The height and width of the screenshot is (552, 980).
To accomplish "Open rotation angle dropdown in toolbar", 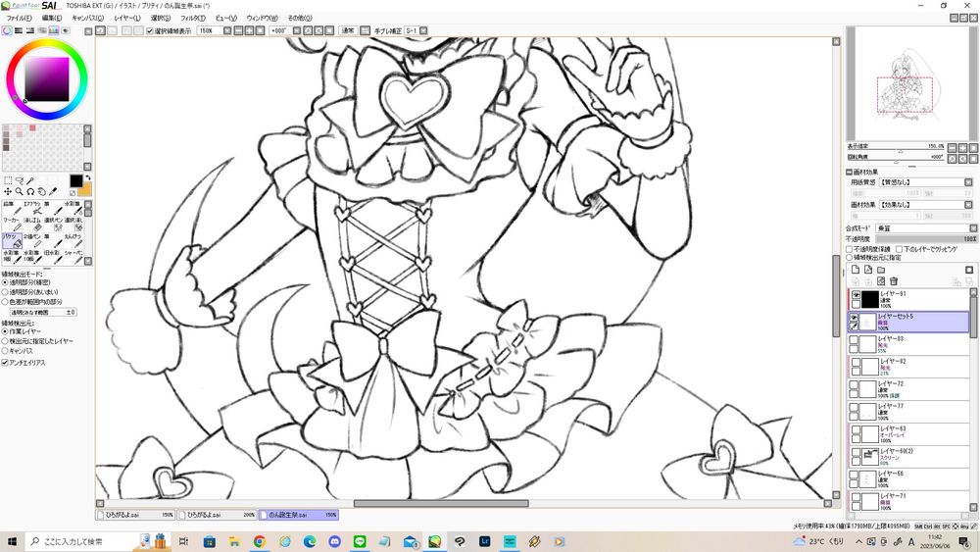I will [x=297, y=30].
